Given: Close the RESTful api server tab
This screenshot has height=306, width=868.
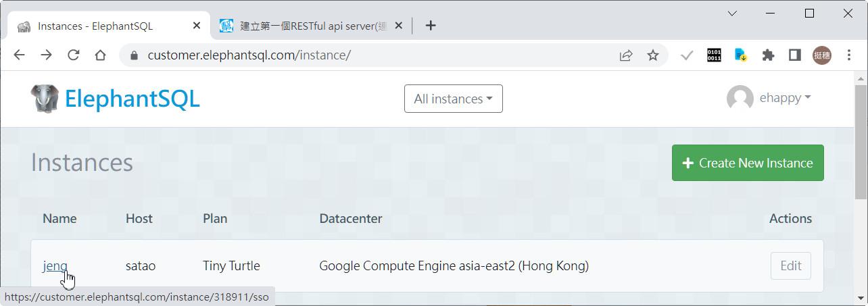Looking at the screenshot, I should 398,26.
